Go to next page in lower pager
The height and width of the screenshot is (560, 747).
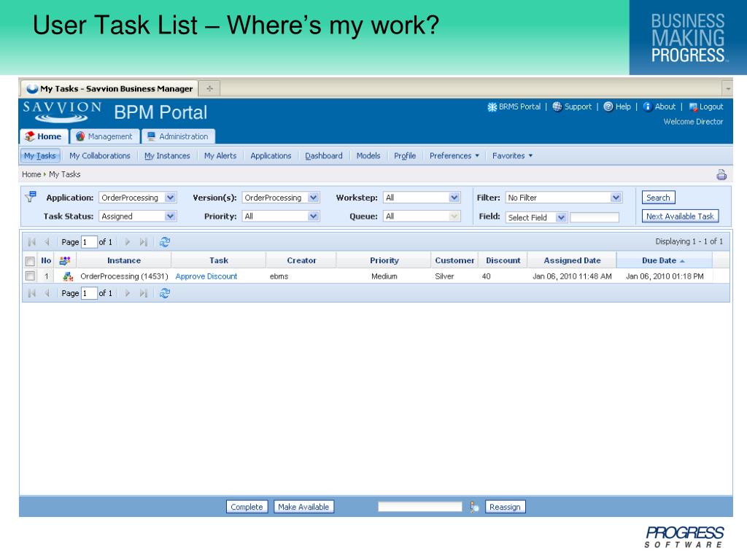127,293
